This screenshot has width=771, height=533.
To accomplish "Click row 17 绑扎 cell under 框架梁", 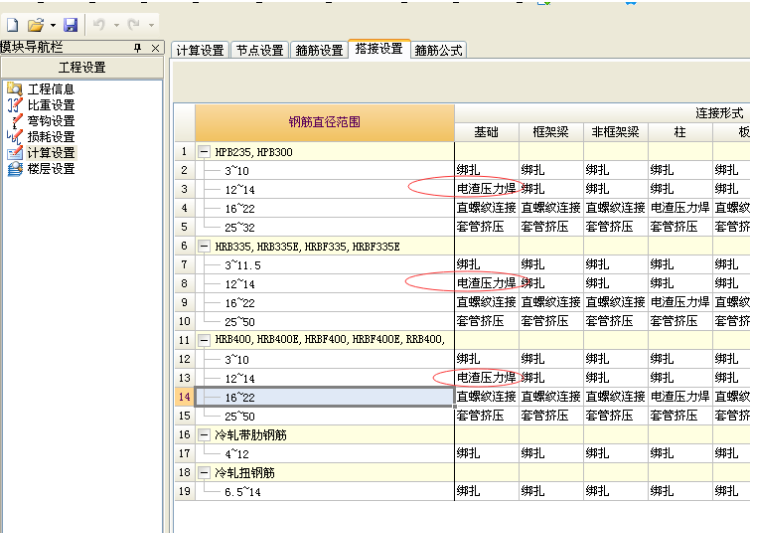I will click(551, 453).
